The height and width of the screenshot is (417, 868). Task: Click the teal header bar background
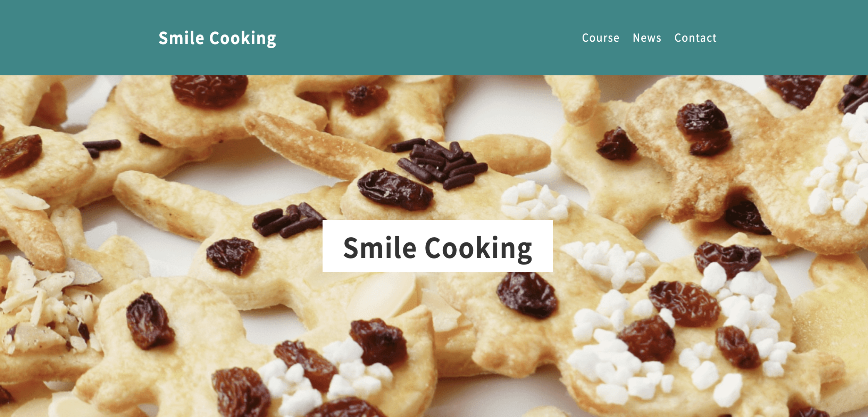point(434,38)
